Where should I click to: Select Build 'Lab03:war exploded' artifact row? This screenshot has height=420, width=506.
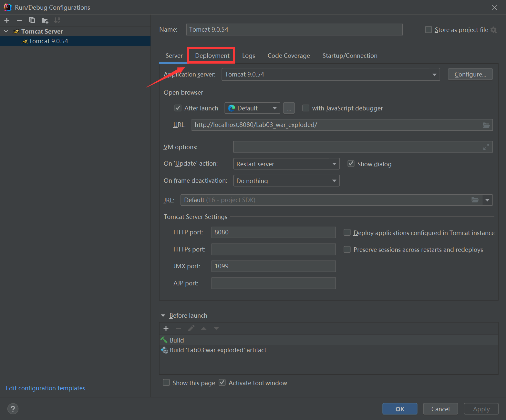pos(329,350)
